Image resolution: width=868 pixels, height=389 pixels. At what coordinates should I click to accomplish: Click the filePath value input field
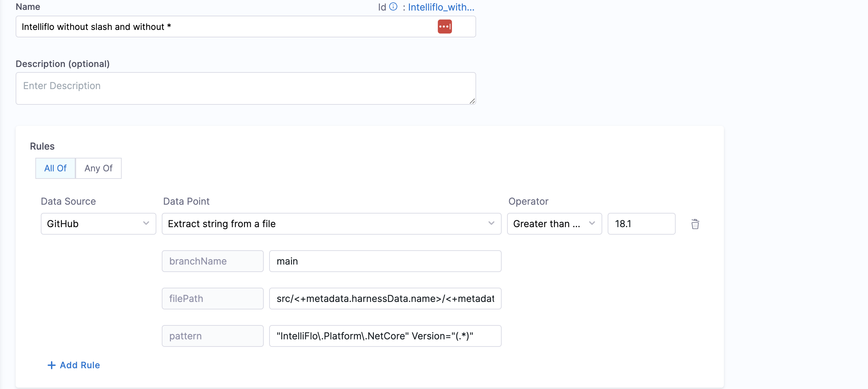tap(385, 299)
